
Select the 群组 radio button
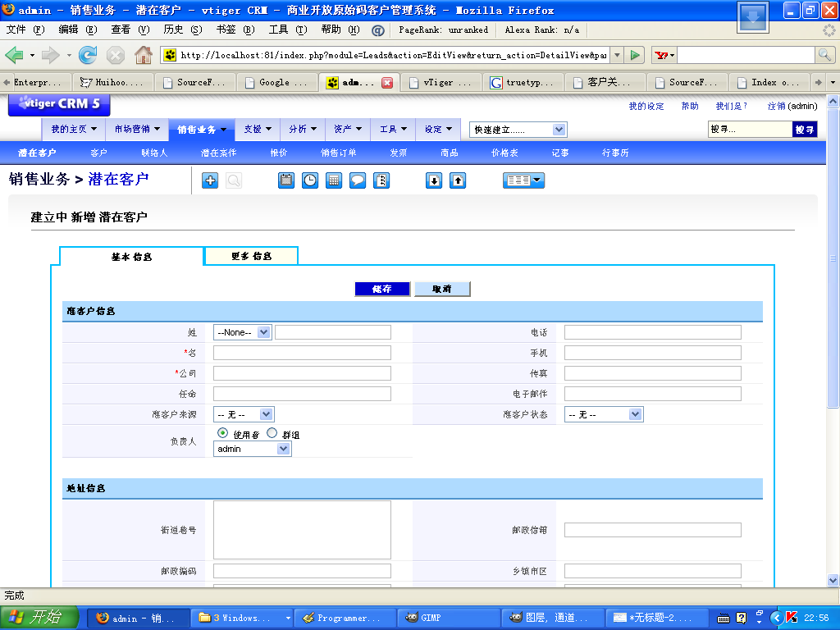[272, 433]
